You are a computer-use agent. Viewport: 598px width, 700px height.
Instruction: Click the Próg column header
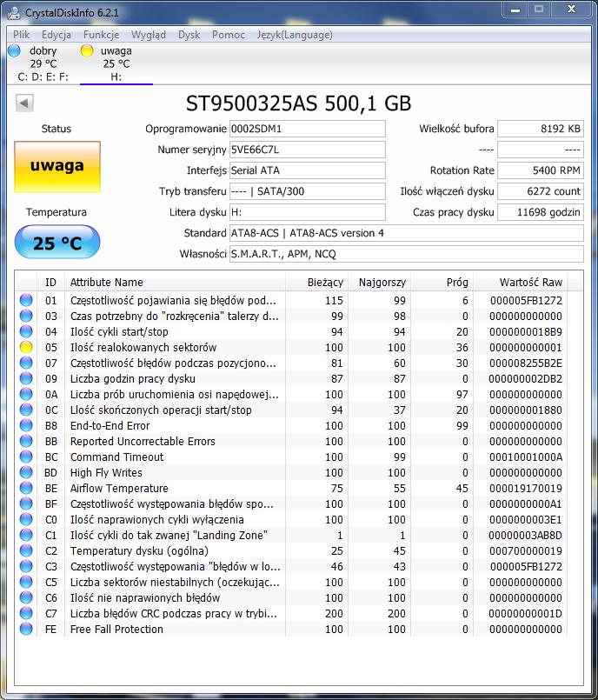click(x=442, y=282)
